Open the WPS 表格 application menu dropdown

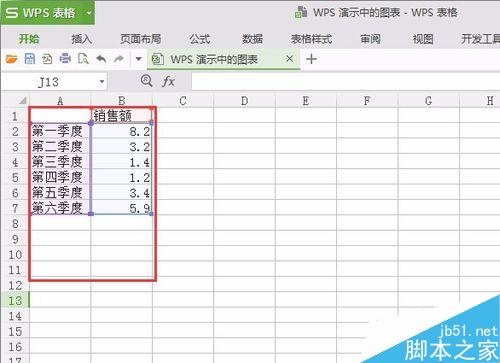pos(89,13)
